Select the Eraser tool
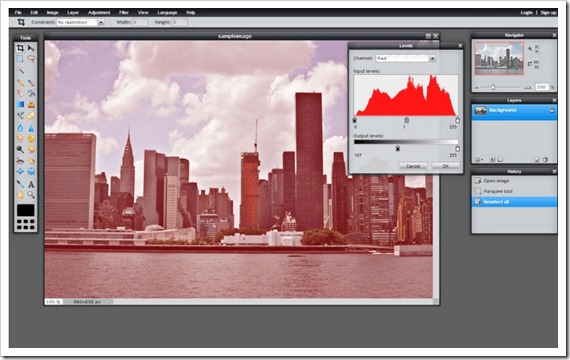Image resolution: width=570 pixels, height=360 pixels. pyautogui.click(x=20, y=93)
